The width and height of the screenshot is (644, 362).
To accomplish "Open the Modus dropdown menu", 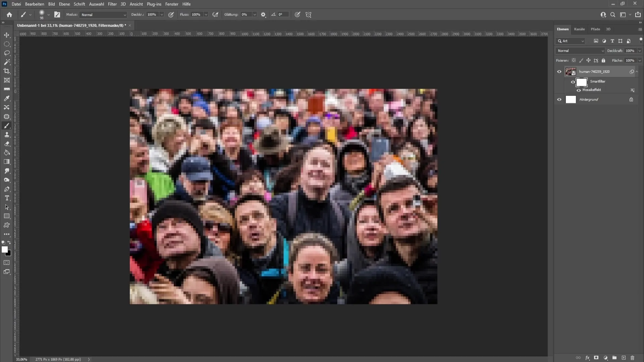I will pos(102,15).
